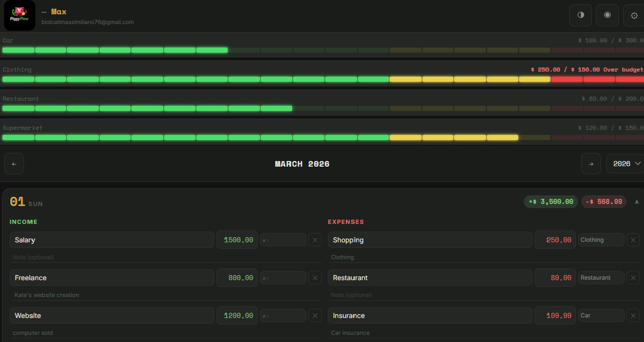Go to the previous month arrow
The width and height of the screenshot is (644, 342).
(14, 164)
